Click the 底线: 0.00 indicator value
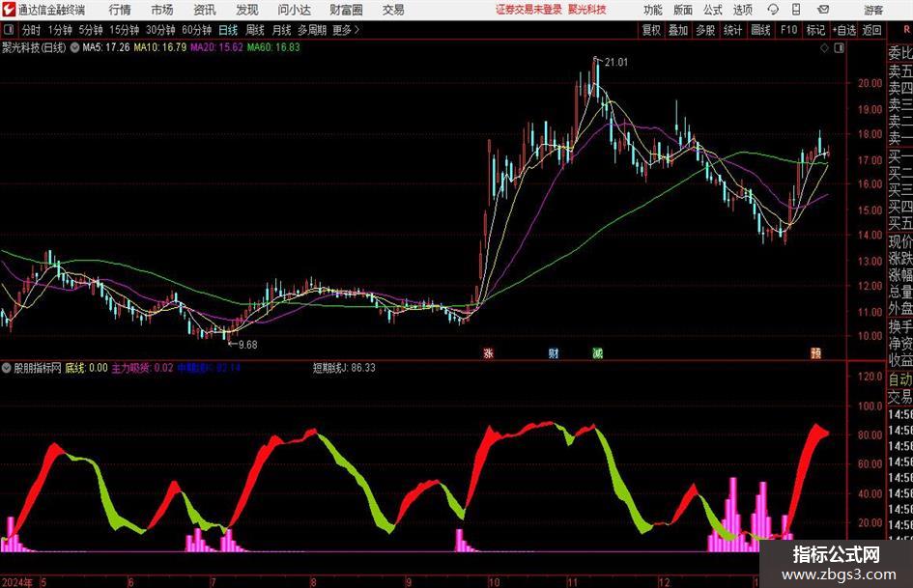913x588 pixels. point(86,368)
